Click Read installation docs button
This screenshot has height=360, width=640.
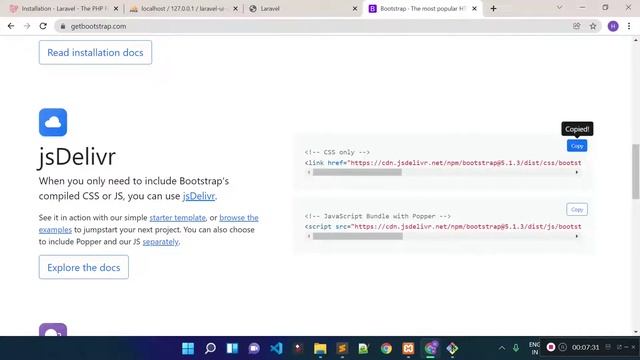96,52
